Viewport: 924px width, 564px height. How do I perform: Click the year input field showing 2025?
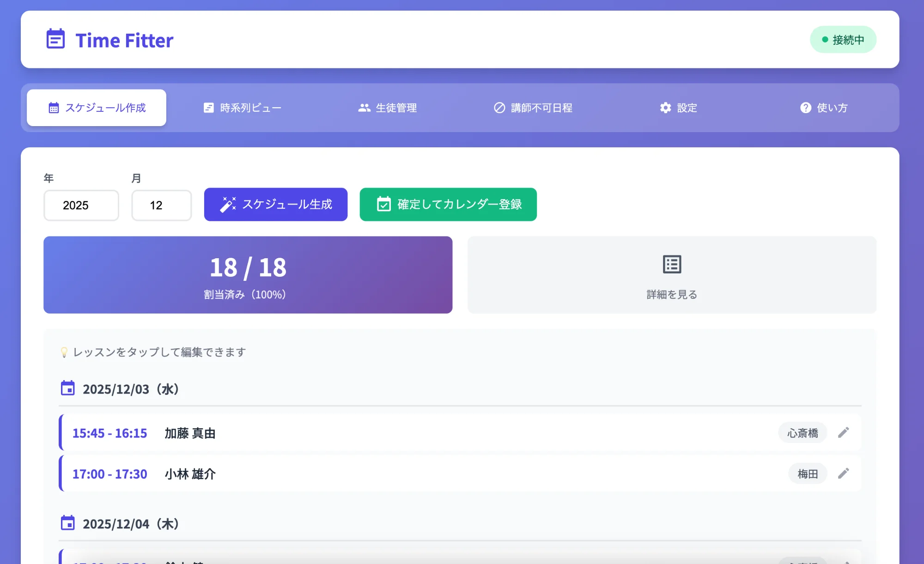(81, 205)
